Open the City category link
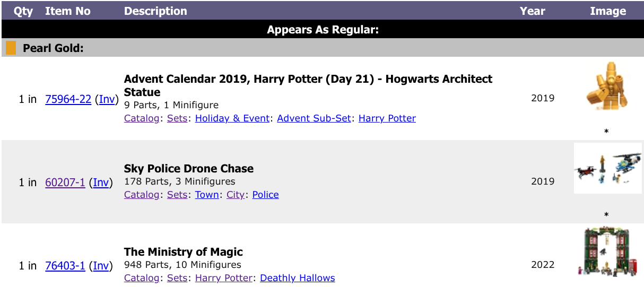The width and height of the screenshot is (644, 287). point(236,195)
